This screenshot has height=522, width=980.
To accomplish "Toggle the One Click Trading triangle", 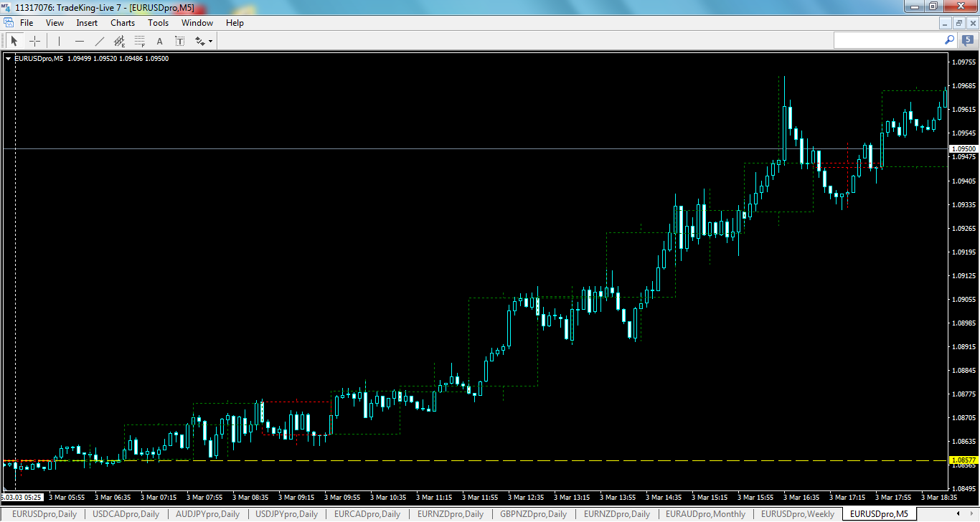I will [9, 59].
